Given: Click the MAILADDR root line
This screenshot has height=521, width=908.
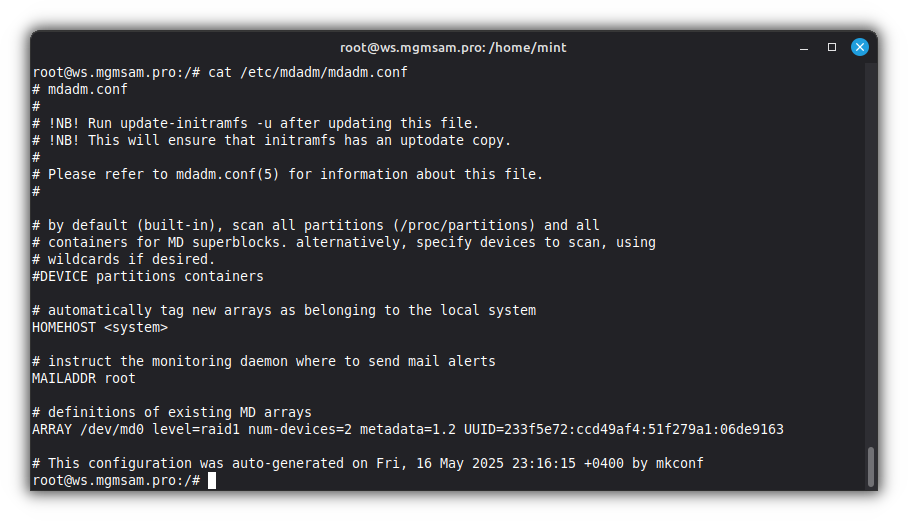Looking at the screenshot, I should (84, 379).
